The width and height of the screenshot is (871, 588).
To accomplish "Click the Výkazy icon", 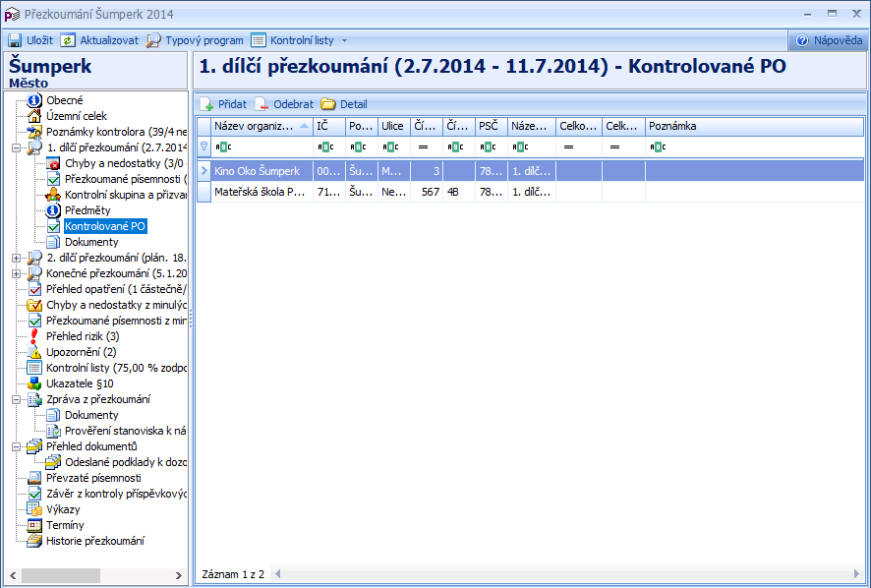I will coord(34,509).
